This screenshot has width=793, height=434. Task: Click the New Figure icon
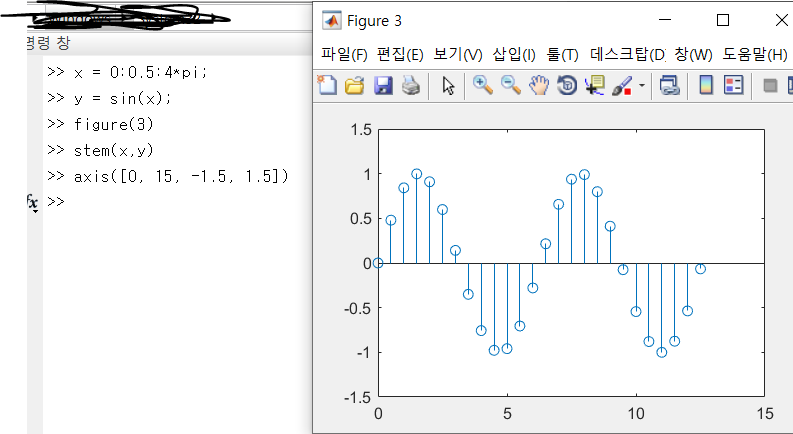[327, 85]
